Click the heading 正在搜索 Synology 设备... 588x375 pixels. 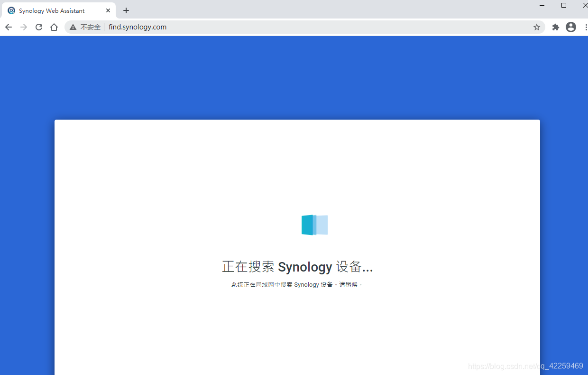click(297, 267)
